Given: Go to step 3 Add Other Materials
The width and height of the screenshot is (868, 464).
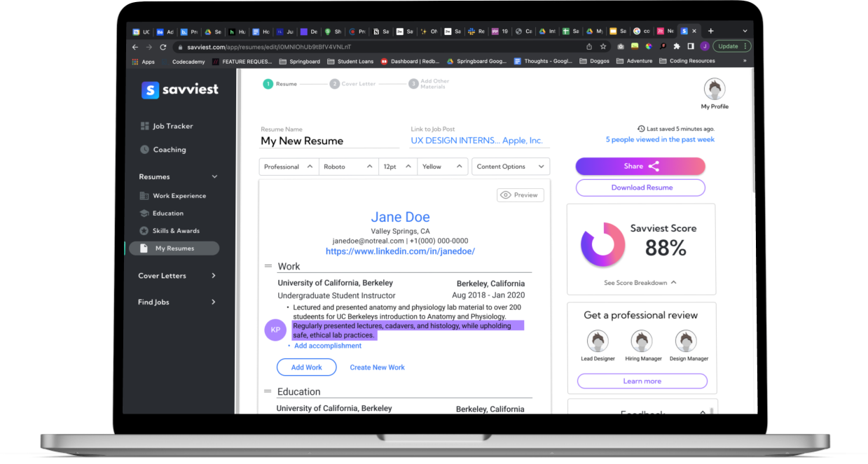Looking at the screenshot, I should (429, 84).
